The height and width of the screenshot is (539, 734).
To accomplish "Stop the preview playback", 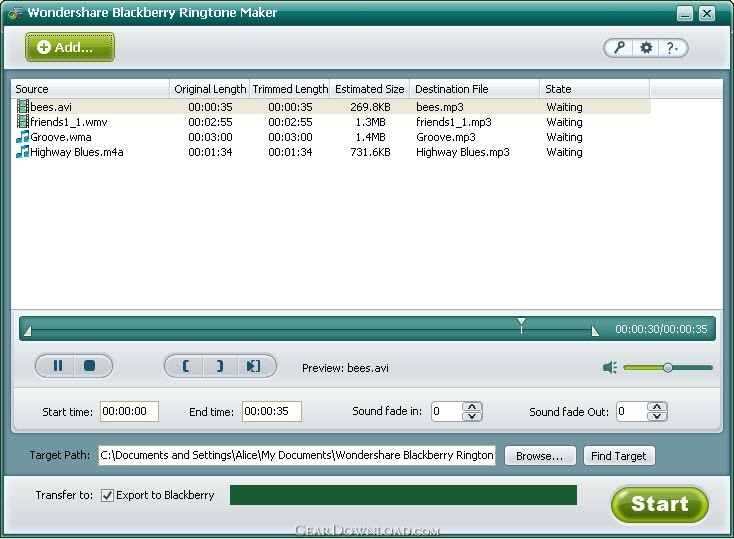I will tap(89, 366).
